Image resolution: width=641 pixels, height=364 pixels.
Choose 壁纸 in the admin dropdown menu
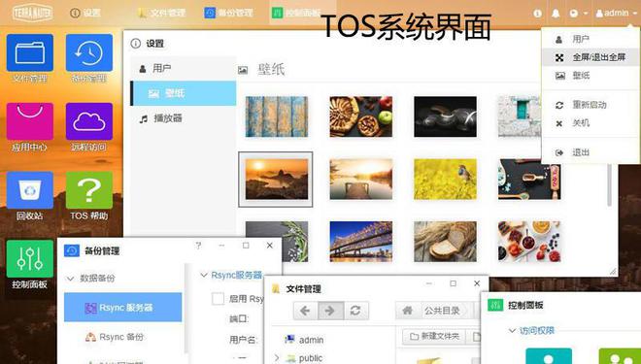(x=590, y=76)
